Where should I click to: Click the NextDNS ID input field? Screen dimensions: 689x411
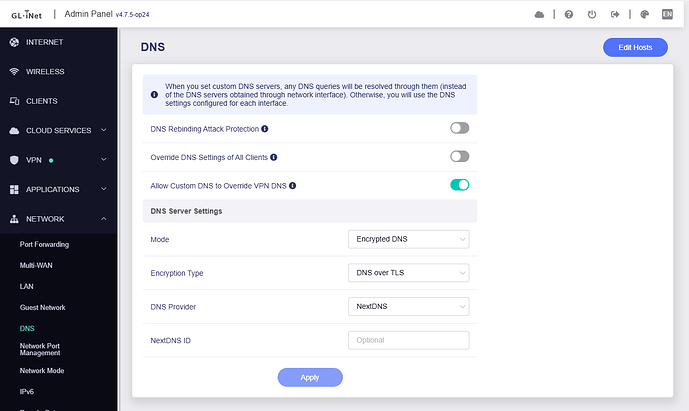click(409, 340)
